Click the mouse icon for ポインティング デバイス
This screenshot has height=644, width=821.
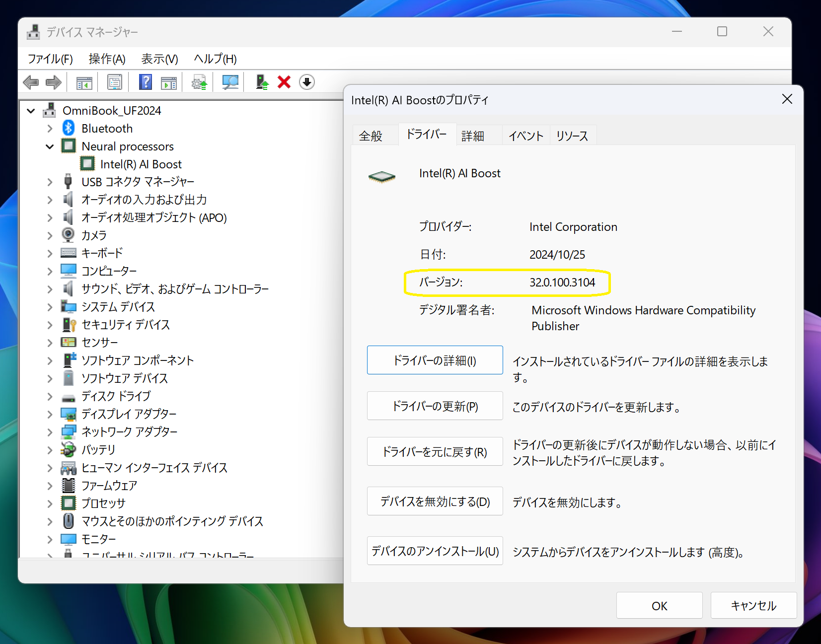click(69, 521)
